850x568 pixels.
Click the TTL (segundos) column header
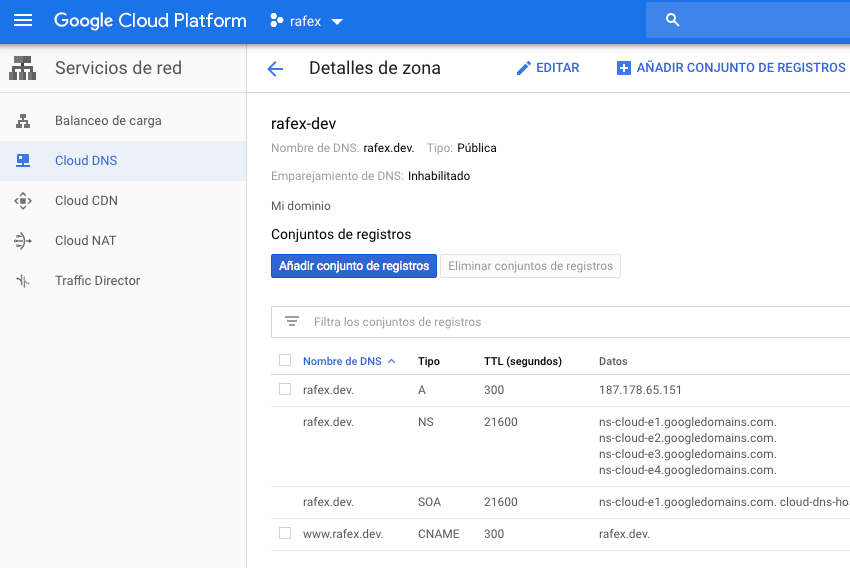point(523,362)
